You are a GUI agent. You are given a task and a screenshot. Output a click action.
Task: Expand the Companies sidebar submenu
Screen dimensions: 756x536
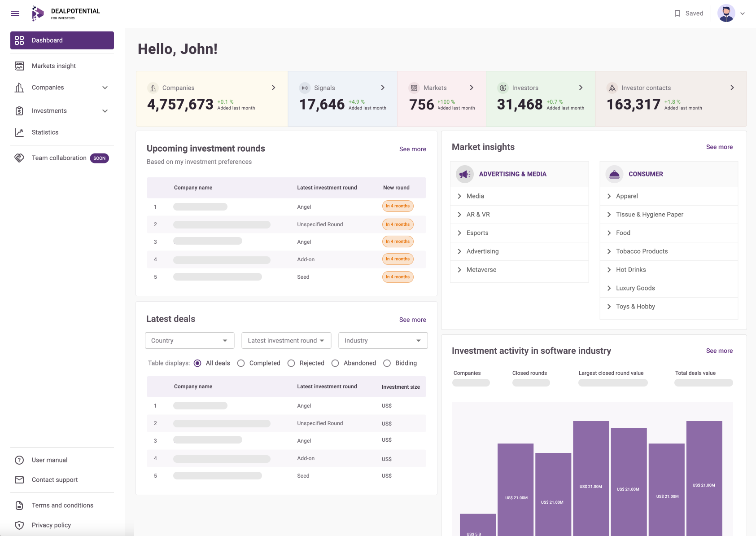[x=105, y=88]
